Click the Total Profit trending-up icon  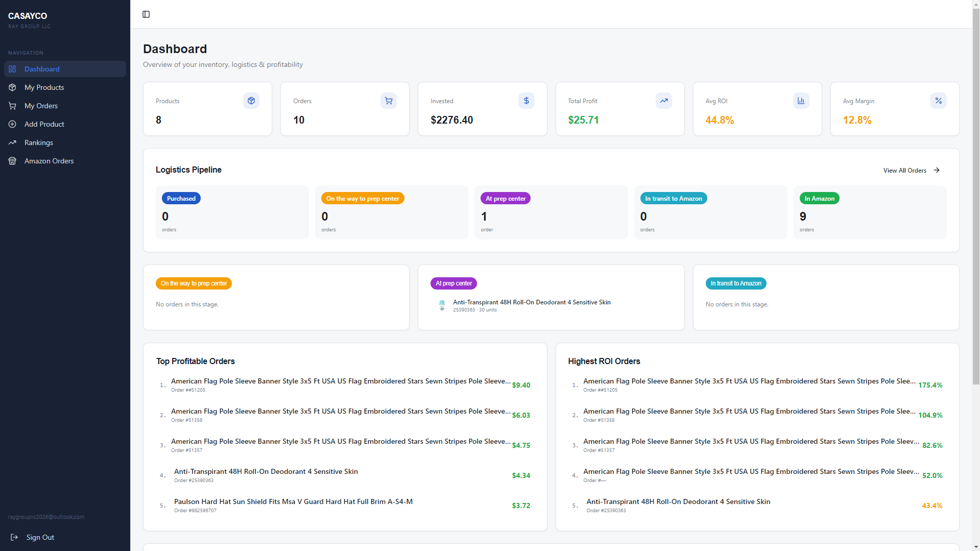point(664,101)
